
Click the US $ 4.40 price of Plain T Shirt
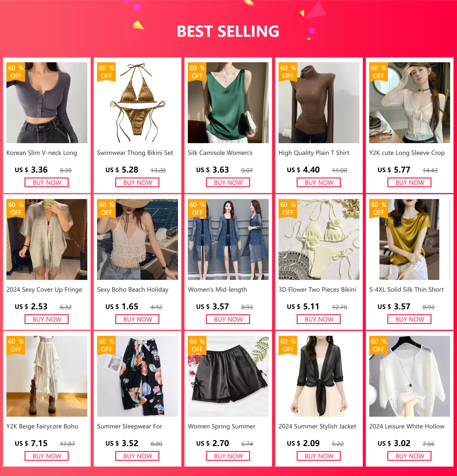[x=303, y=170]
